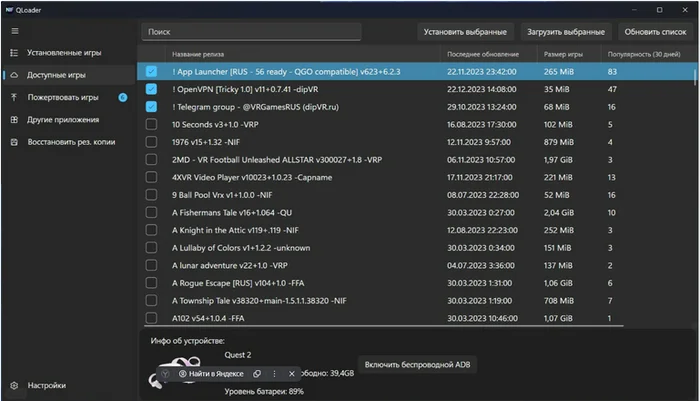Screen dimensions: 700x401
Task: Click size value 1,97 GiB
Action: pos(558,160)
